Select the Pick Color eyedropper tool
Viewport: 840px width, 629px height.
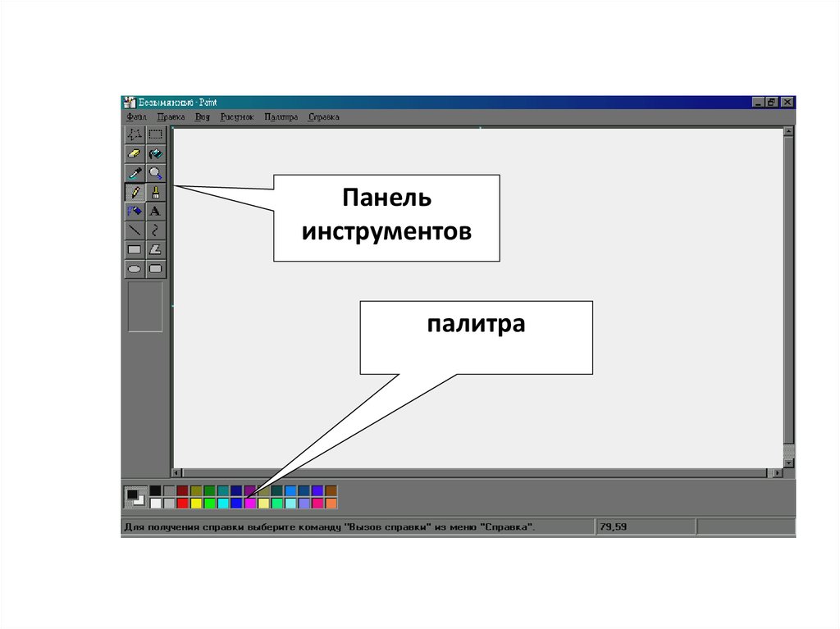click(x=135, y=172)
